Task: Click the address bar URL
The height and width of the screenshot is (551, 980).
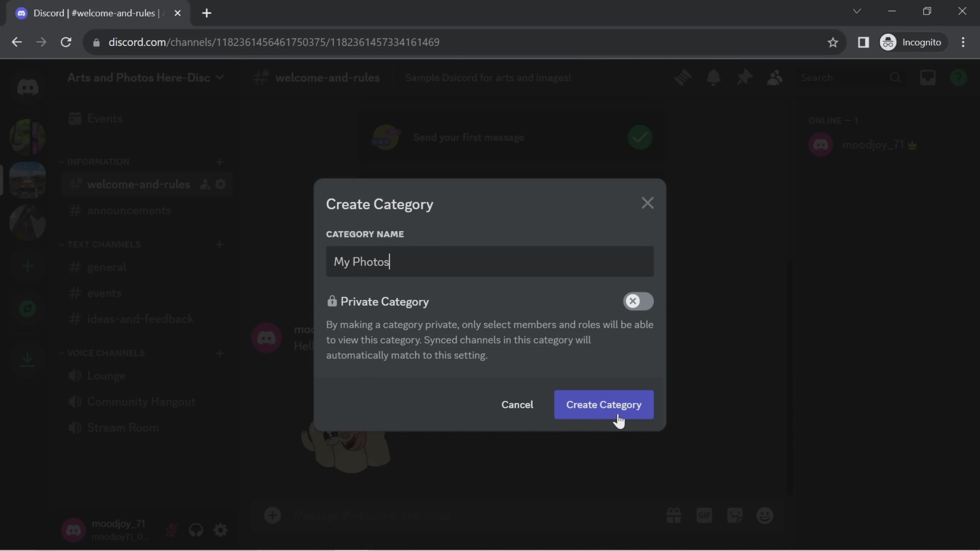Action: [x=274, y=42]
